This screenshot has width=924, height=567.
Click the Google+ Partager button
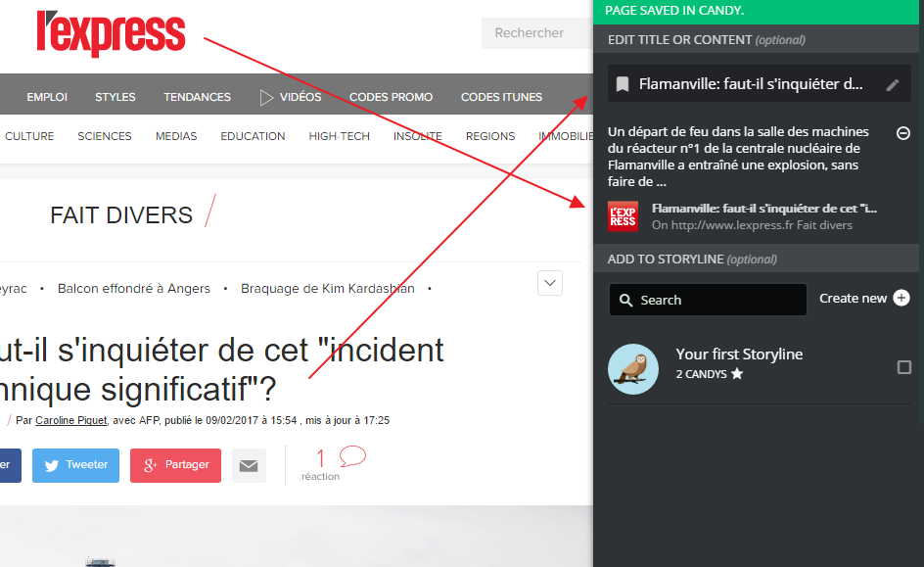click(175, 465)
